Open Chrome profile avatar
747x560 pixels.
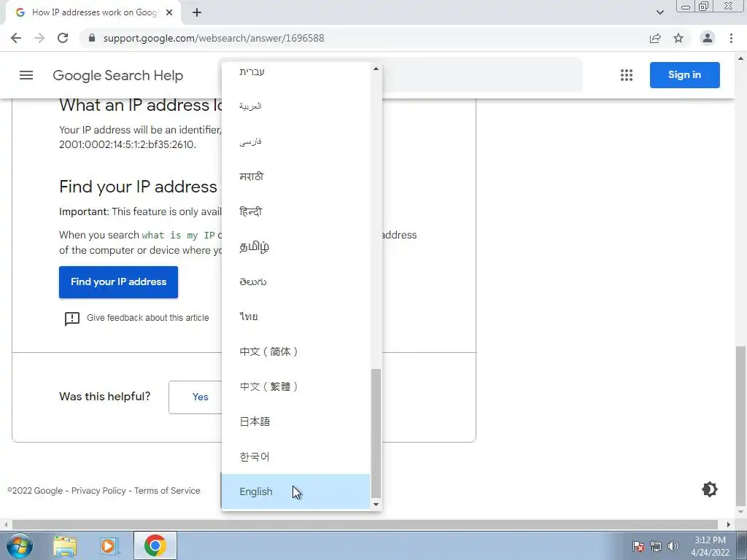click(708, 38)
